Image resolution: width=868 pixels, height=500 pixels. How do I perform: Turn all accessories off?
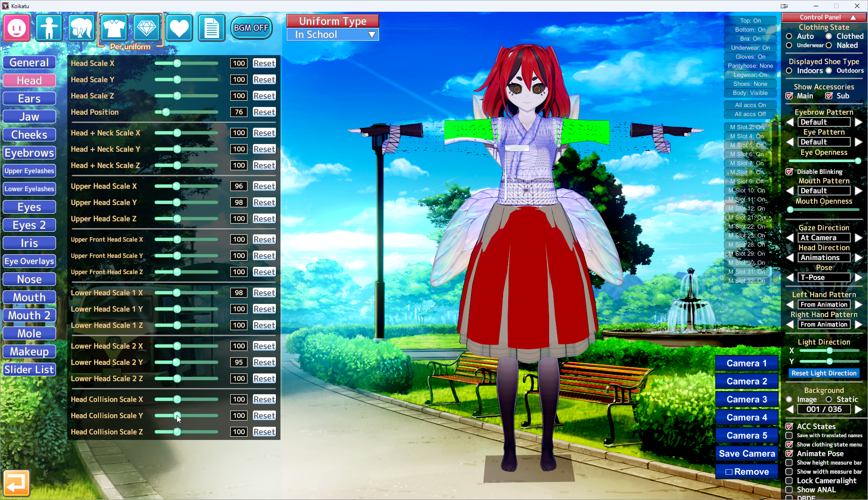click(750, 114)
